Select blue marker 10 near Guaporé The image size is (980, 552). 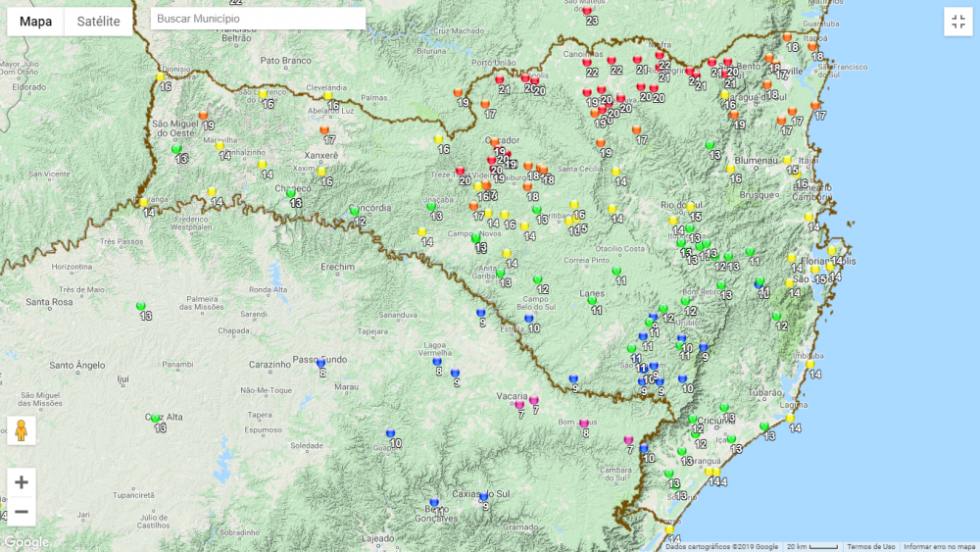(391, 433)
